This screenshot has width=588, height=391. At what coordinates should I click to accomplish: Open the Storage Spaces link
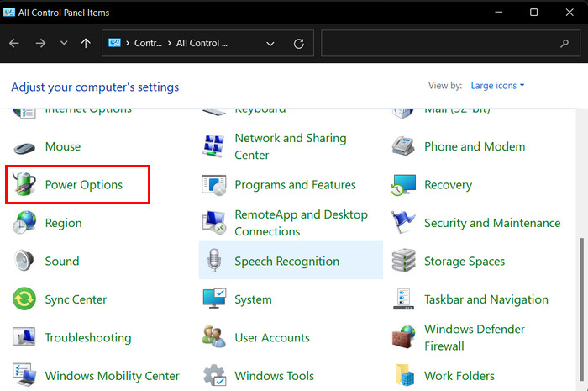tap(465, 262)
